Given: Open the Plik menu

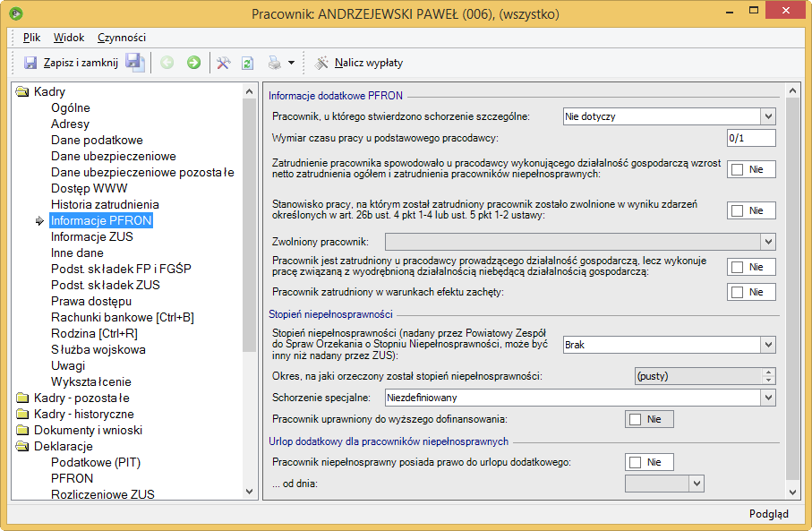Looking at the screenshot, I should click(31, 38).
